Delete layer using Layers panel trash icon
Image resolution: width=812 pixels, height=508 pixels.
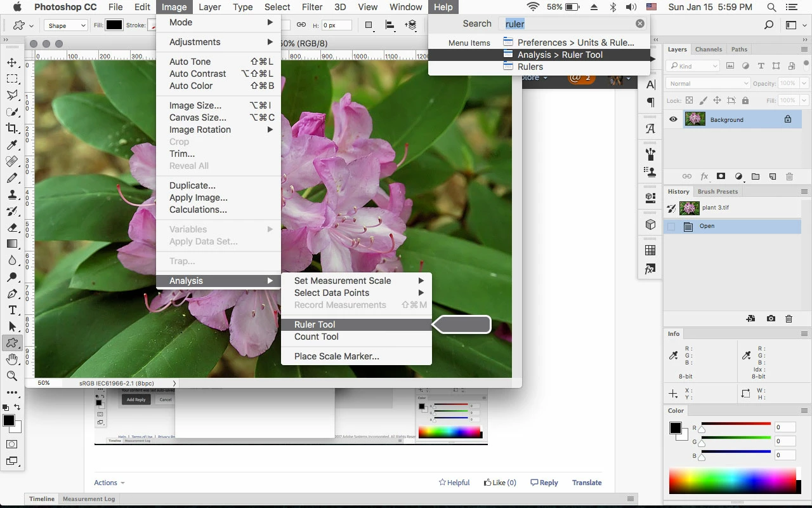point(789,177)
